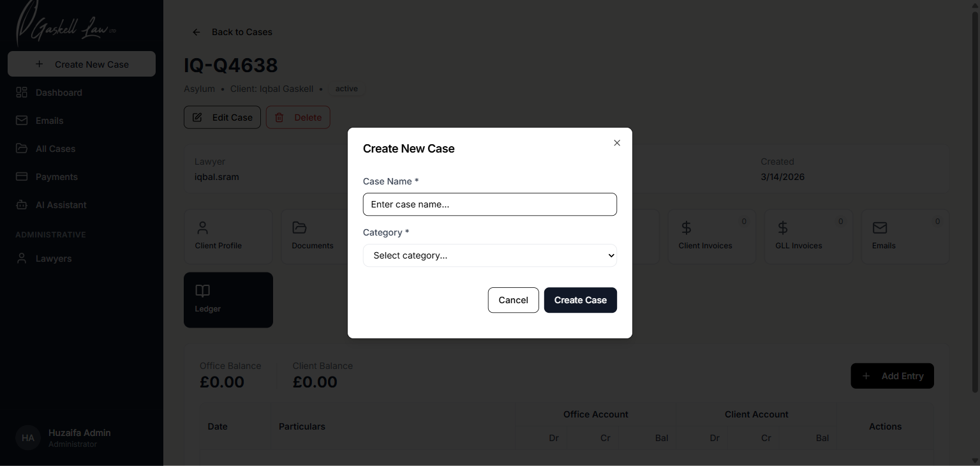Select the Ledger book icon

tap(202, 290)
